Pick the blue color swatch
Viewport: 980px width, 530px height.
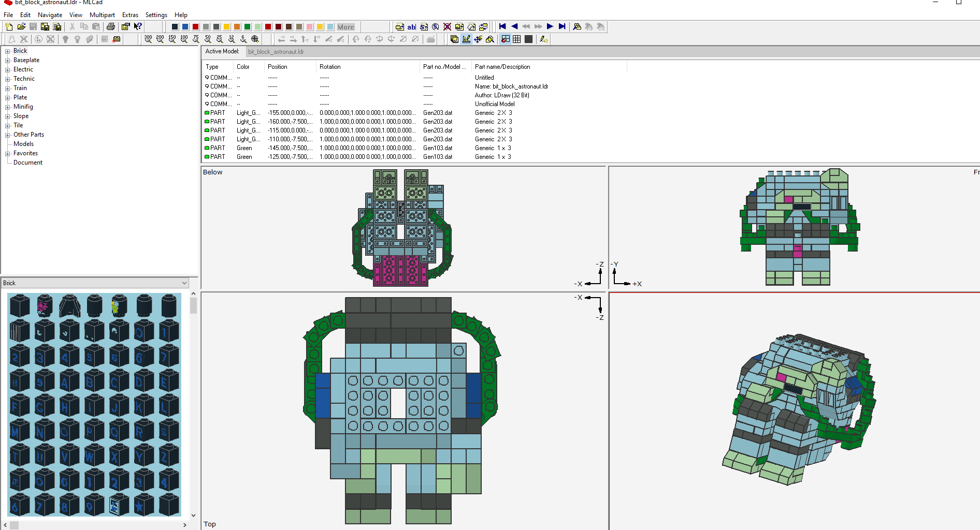185,27
